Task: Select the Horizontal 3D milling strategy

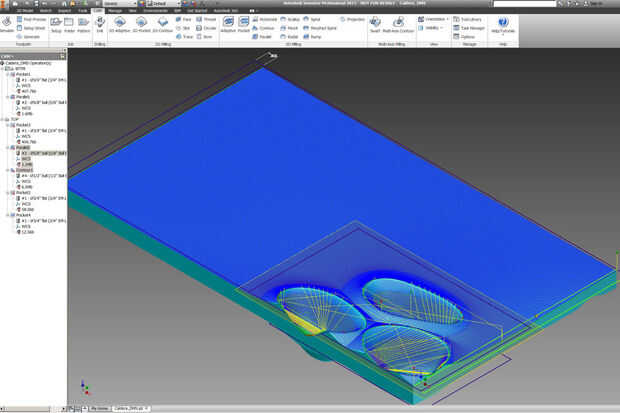Action: point(265,19)
